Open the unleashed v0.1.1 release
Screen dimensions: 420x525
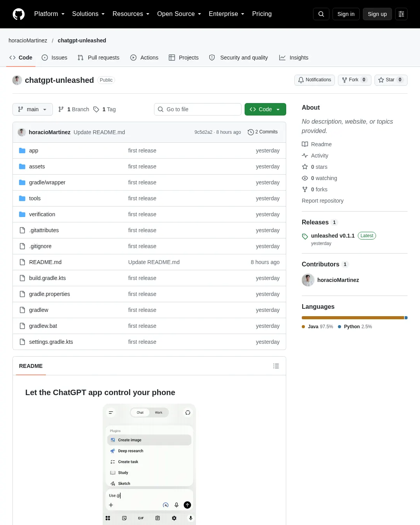[333, 236]
